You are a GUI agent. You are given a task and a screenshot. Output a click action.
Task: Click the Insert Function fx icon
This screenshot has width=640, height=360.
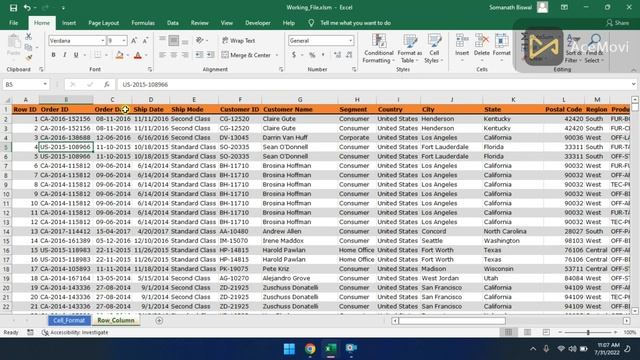pos(107,84)
